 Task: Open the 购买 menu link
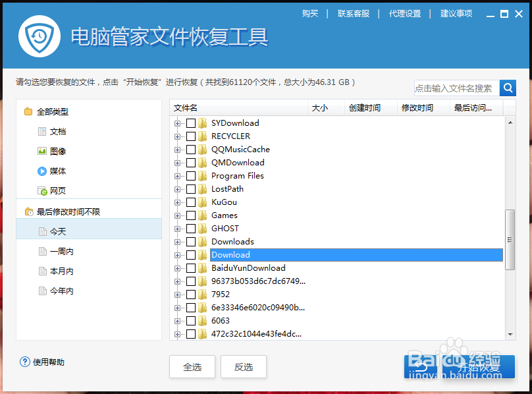click(x=310, y=14)
